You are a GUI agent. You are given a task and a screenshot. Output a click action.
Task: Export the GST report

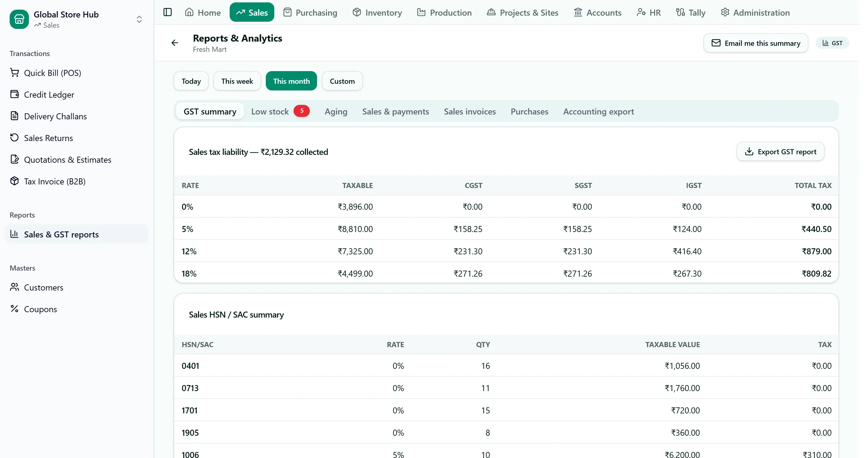780,152
